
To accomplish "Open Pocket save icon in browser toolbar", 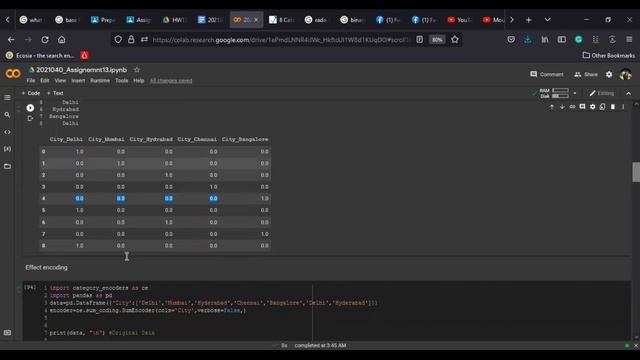I will coord(511,40).
